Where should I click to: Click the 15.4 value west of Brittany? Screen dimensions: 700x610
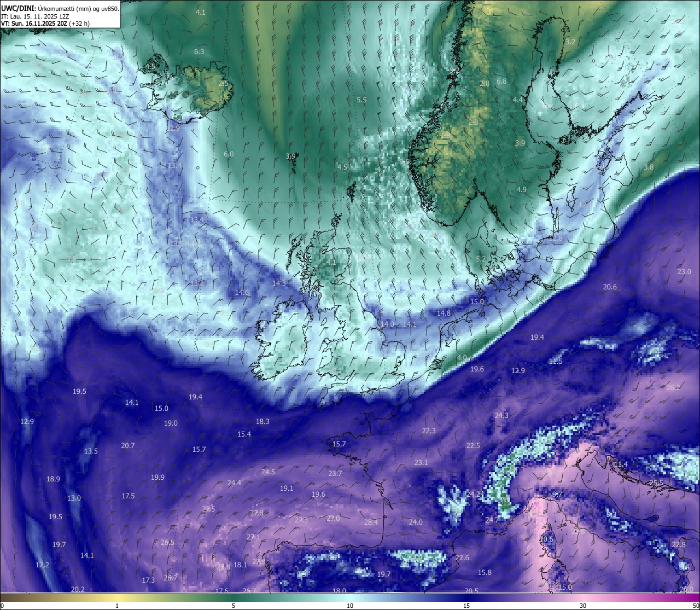point(244,434)
